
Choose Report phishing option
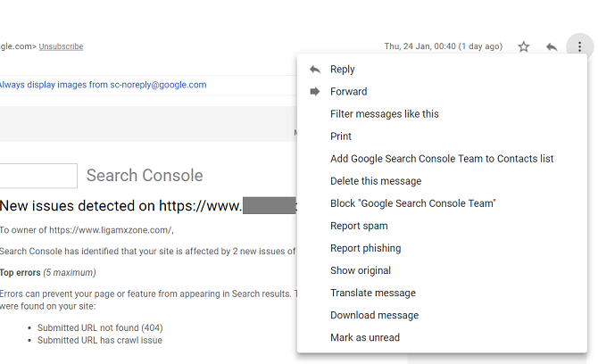click(x=442, y=248)
